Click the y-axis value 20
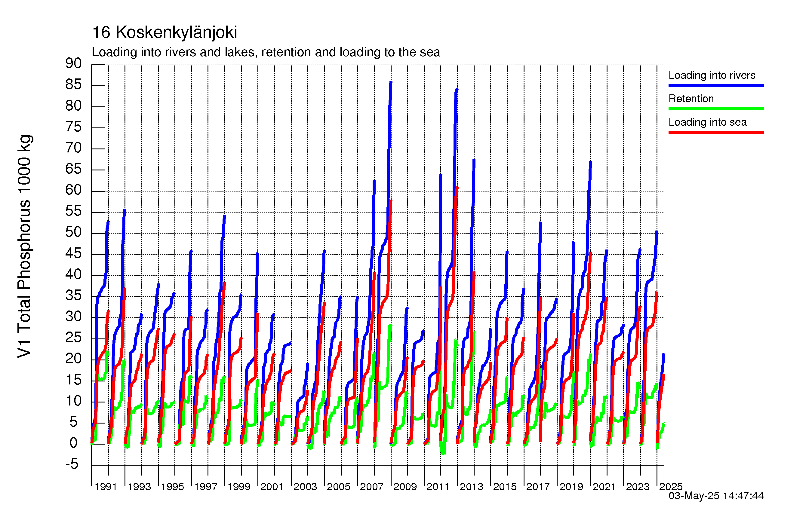Image resolution: width=812 pixels, height=511 pixels. pos(73,359)
